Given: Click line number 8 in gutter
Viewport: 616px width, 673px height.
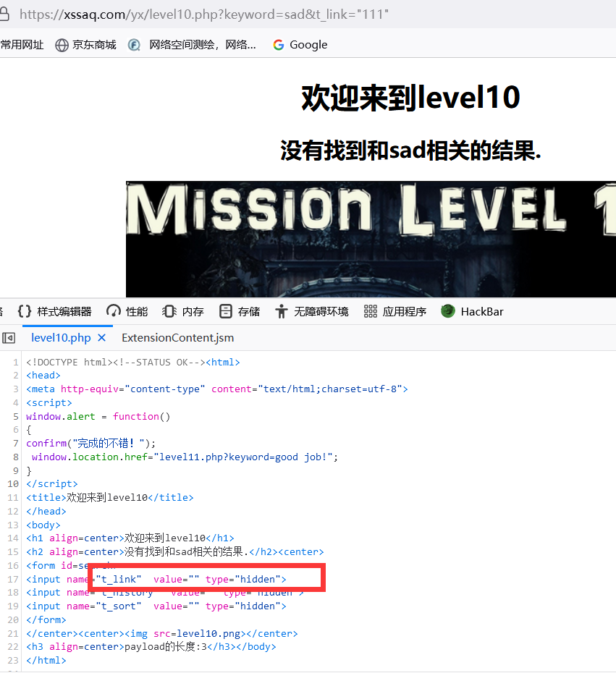Looking at the screenshot, I should click(x=15, y=457).
